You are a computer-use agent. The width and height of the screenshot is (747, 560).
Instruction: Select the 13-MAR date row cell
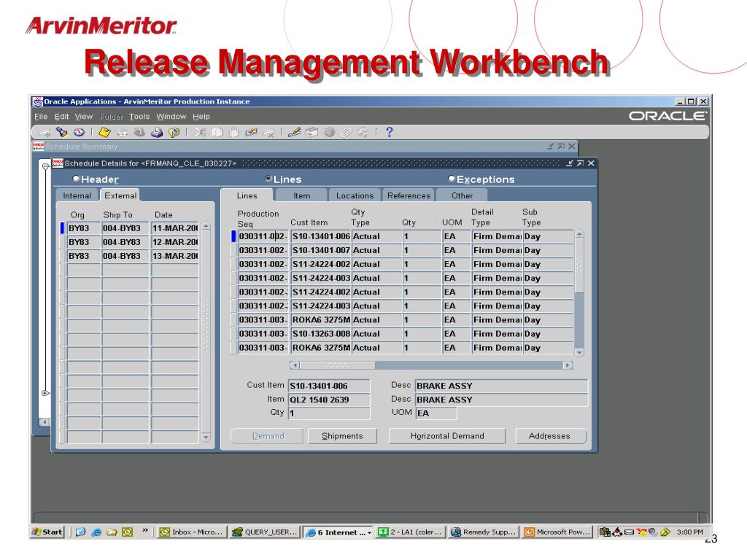pyautogui.click(x=175, y=256)
